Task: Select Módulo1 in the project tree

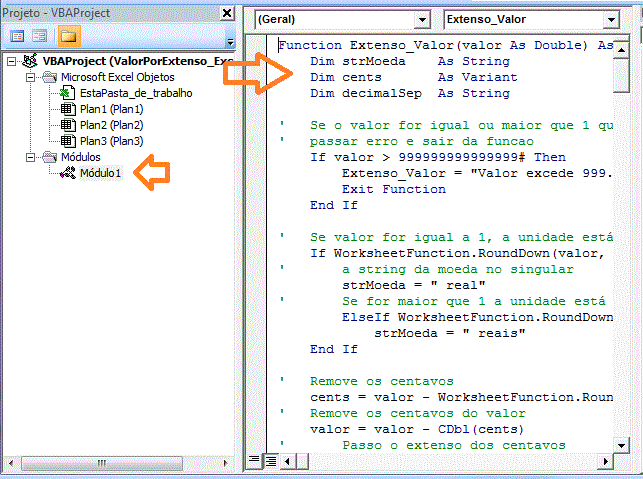Action: click(x=100, y=173)
